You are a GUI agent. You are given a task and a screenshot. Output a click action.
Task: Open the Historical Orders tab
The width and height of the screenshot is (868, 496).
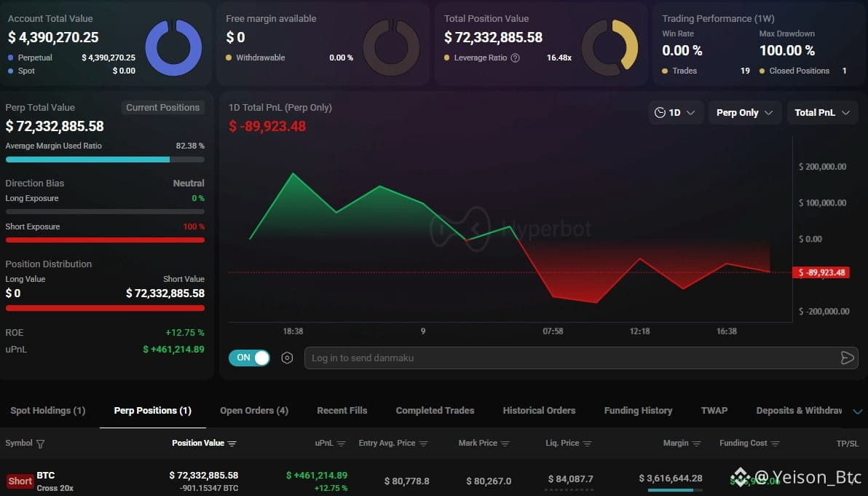tap(539, 410)
